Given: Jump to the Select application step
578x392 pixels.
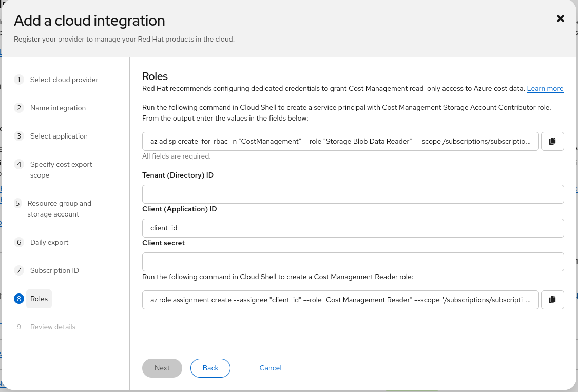Looking at the screenshot, I should 59,136.
